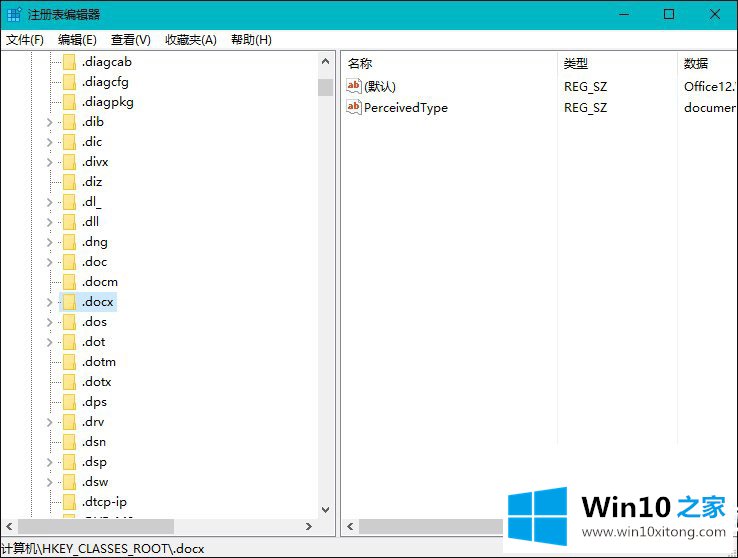Expand the .dib tree node

49,122
